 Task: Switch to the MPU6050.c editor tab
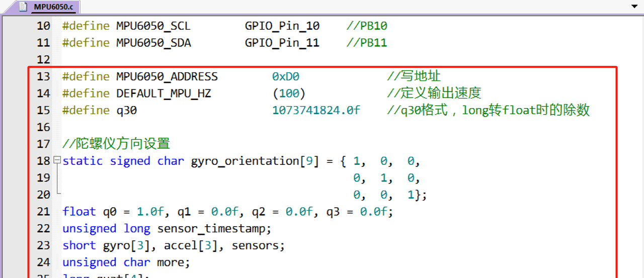tap(53, 7)
